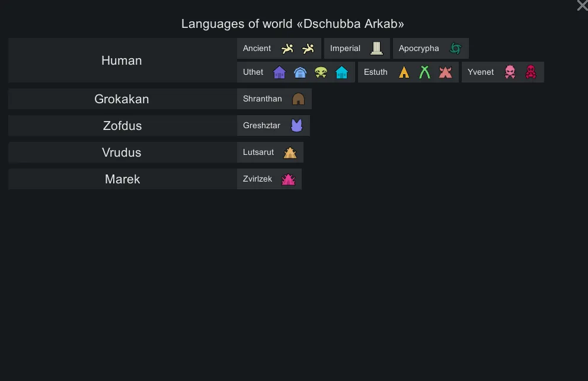This screenshot has height=381, width=588.
Task: Select the Marek language group row
Action: tap(122, 179)
